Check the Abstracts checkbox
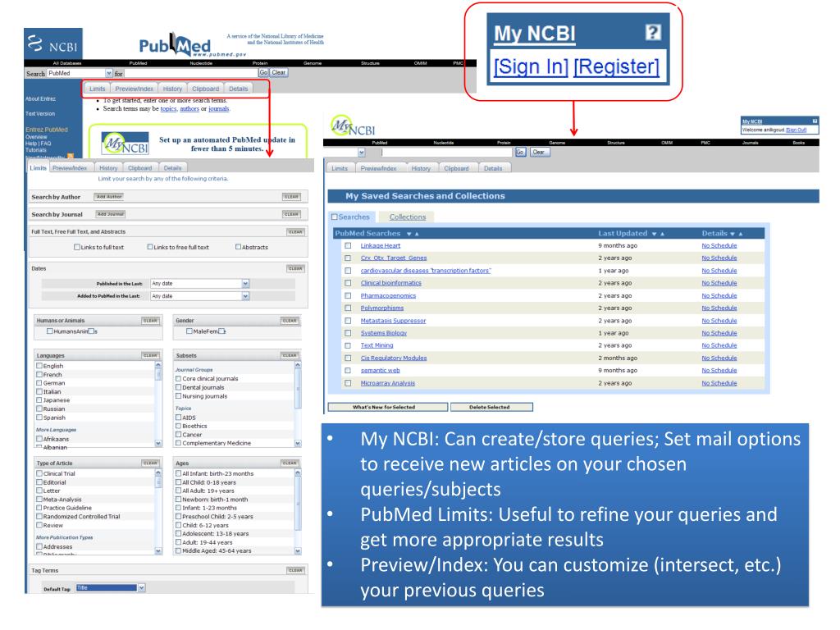The width and height of the screenshot is (840, 630). click(239, 247)
